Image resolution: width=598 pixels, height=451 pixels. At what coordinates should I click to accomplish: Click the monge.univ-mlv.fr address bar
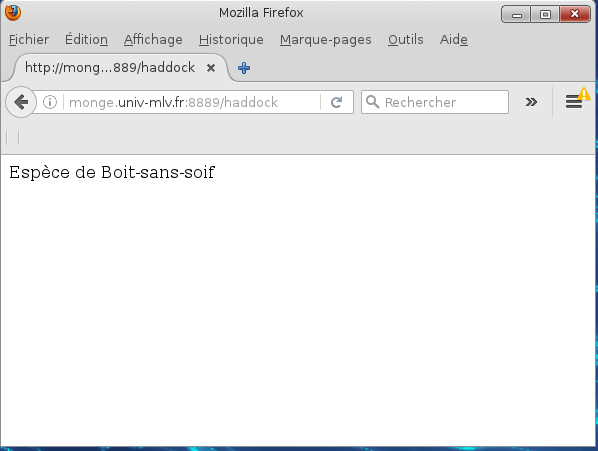pos(192,102)
